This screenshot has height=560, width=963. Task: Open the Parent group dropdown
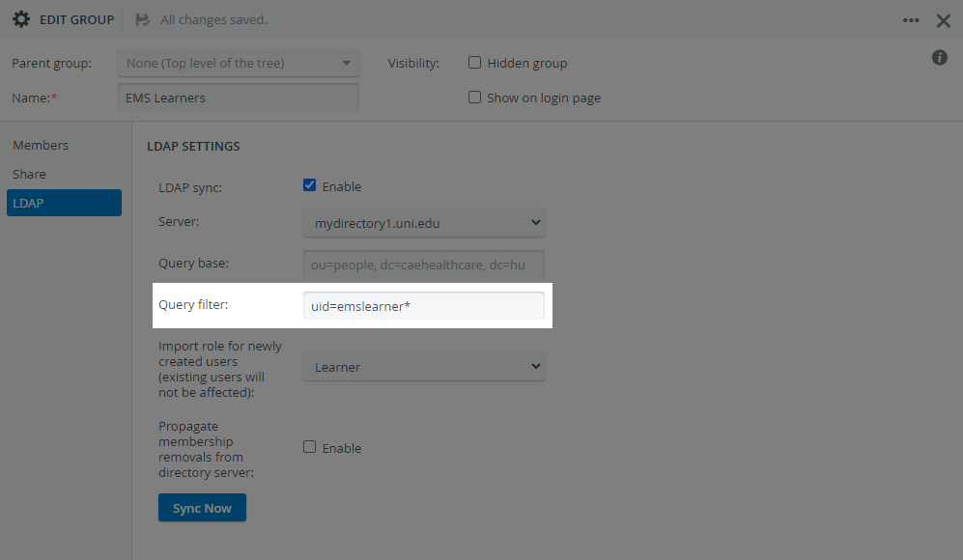tap(239, 64)
